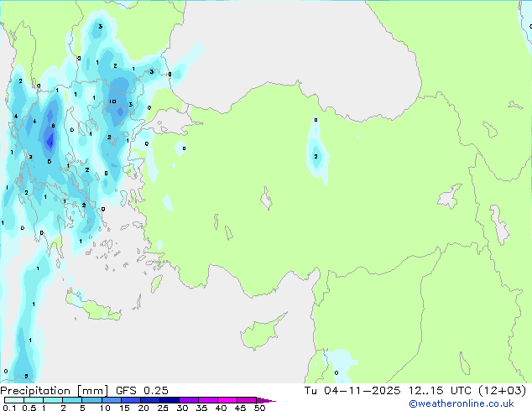Click the 15–20 mm legend color box
The width and height of the screenshot is (532, 411).
click(130, 400)
